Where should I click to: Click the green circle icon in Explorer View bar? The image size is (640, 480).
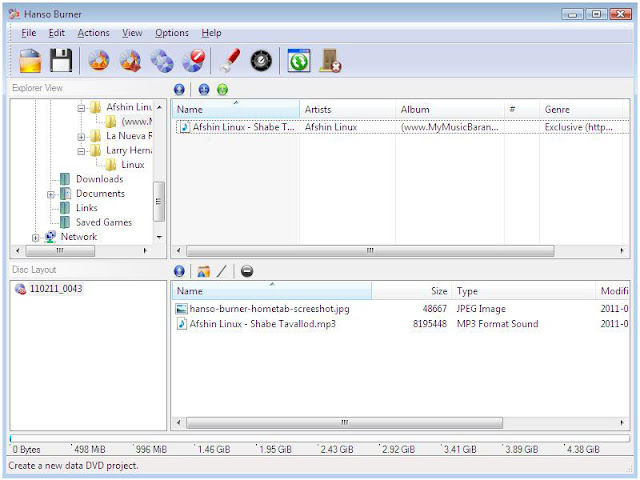click(x=222, y=89)
